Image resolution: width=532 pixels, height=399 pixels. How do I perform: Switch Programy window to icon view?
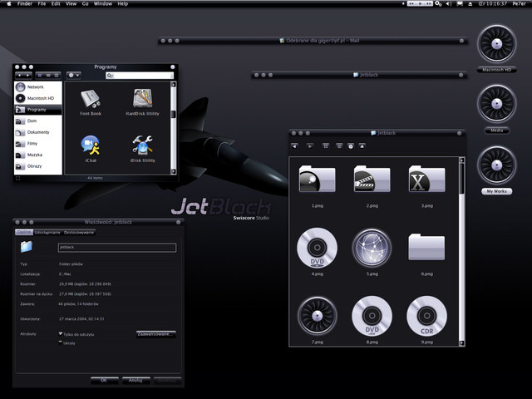[40, 75]
